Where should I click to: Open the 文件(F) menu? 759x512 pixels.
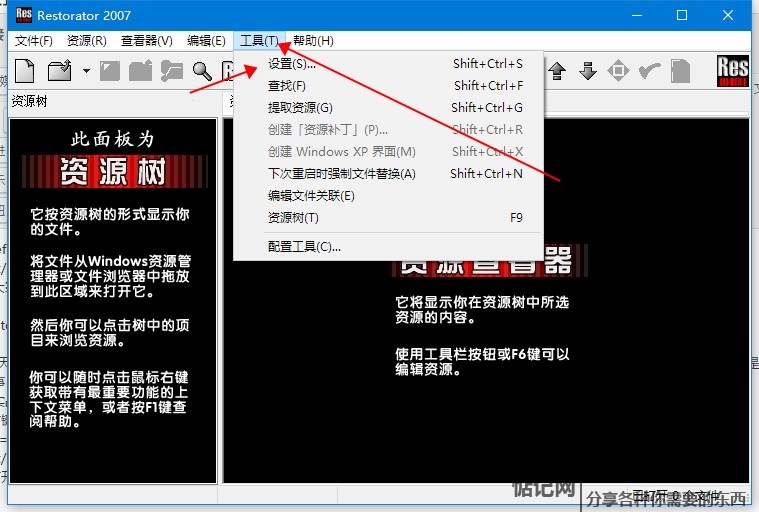click(33, 41)
